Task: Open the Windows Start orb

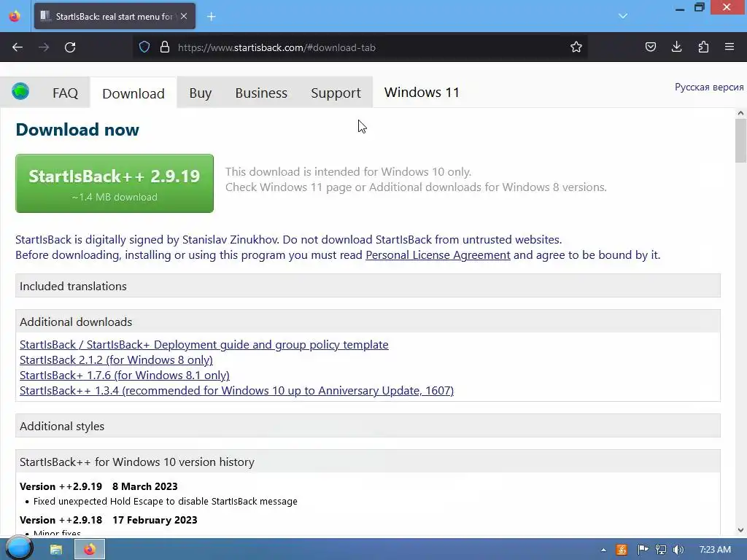Action: coord(19,549)
